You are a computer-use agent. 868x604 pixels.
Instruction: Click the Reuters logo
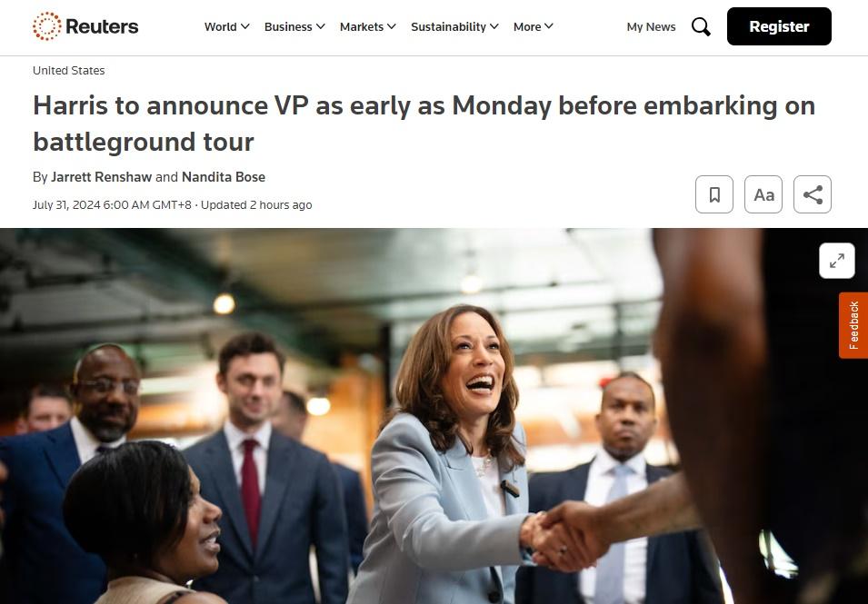pos(85,26)
